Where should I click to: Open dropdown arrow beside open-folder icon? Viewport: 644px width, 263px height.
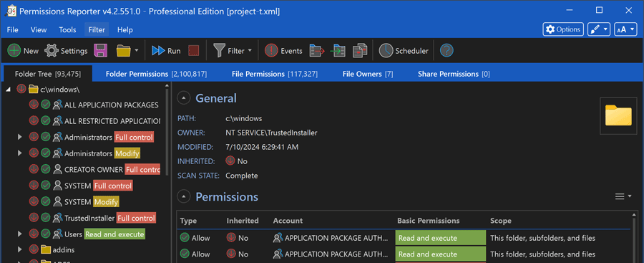point(137,51)
